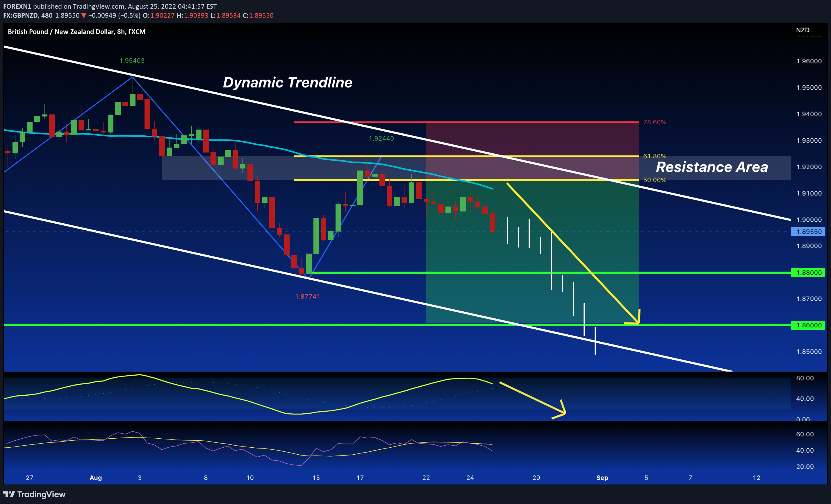Viewport: 831px width, 504px height.
Task: Click the '3' date label on time axis
Action: click(140, 478)
